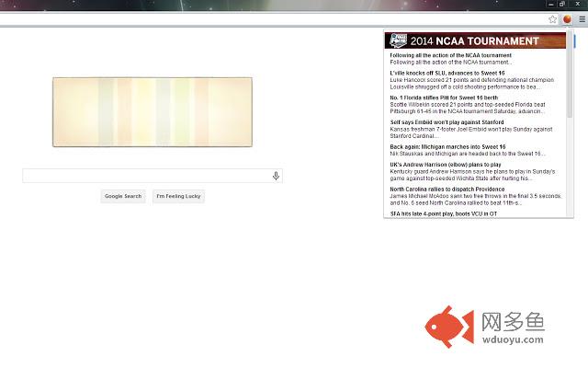Click the 'Scottie Wilbekin scored 21 points' summary text
Image resolution: width=588 pixels, height=368 pixels.
click(468, 108)
